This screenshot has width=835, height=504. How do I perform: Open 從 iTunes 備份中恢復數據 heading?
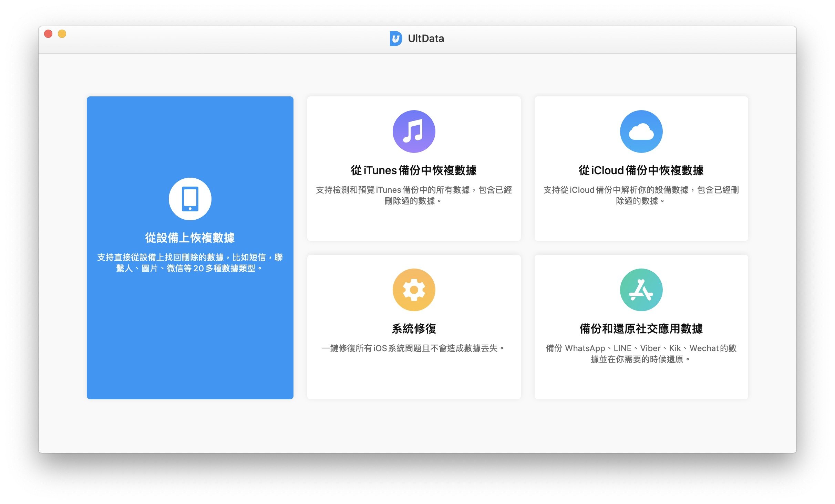tap(414, 170)
